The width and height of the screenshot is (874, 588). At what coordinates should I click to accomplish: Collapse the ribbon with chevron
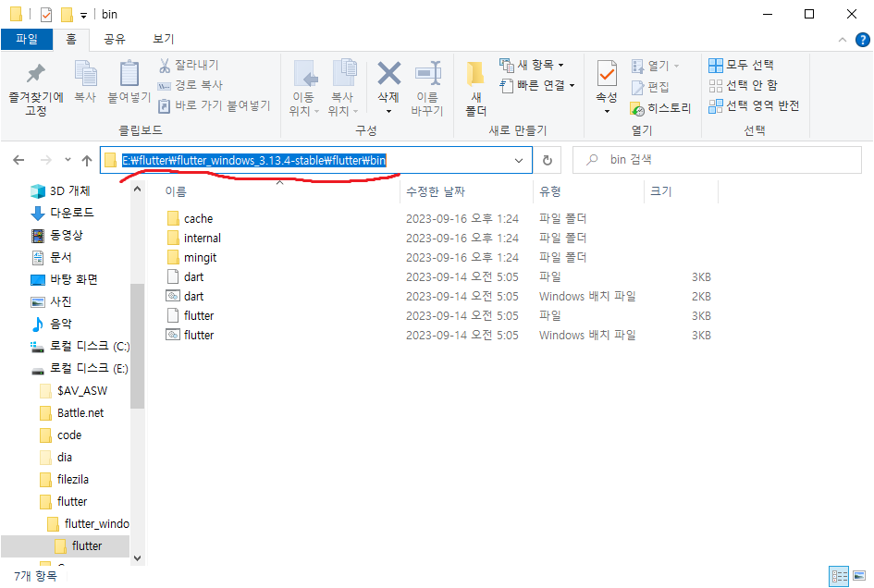pyautogui.click(x=843, y=40)
